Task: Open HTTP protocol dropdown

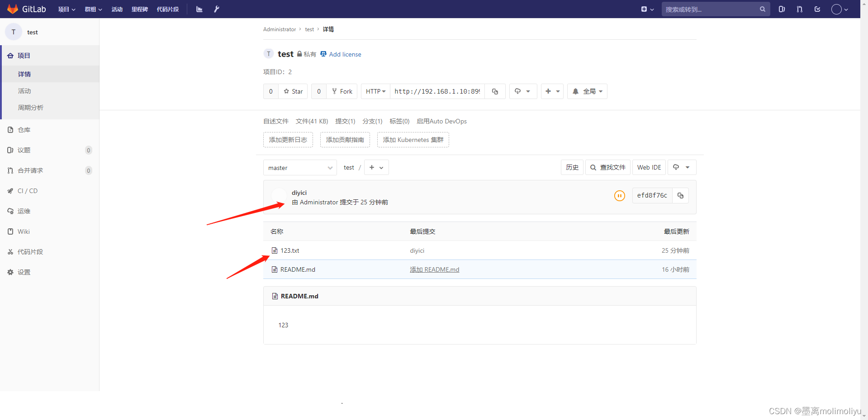Action: pyautogui.click(x=375, y=91)
